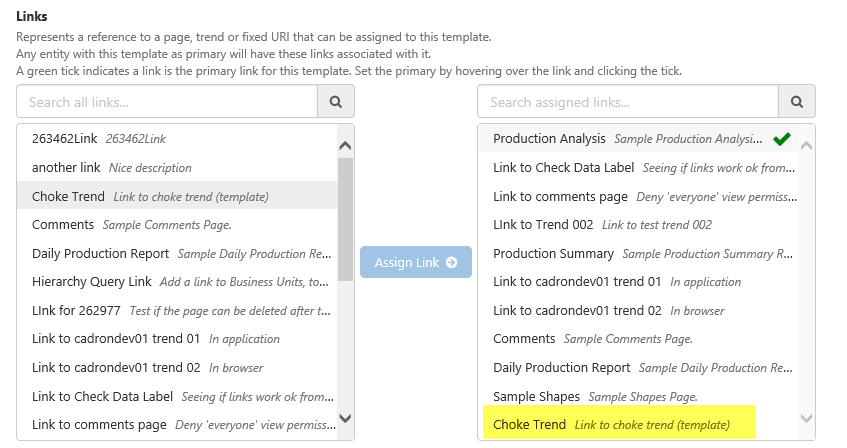Screen dimensions: 847x448
Task: Click the search icon for assigned links
Action: point(797,102)
